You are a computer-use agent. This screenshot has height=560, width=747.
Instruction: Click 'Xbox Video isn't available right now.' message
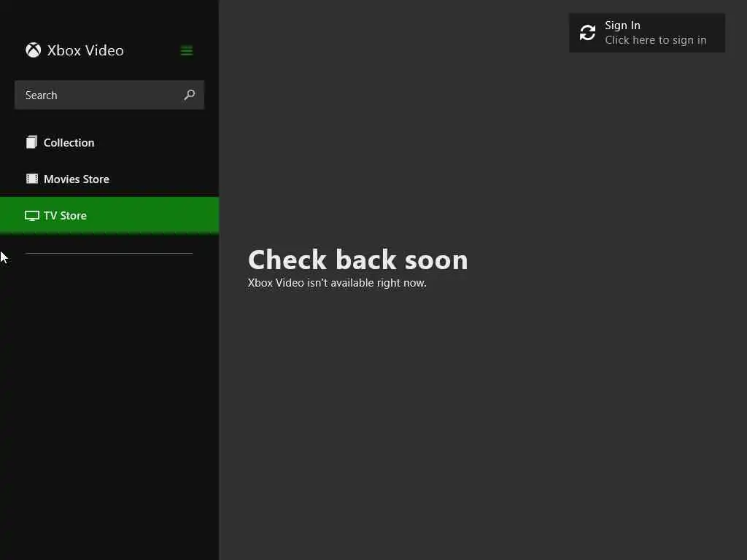pos(337,283)
